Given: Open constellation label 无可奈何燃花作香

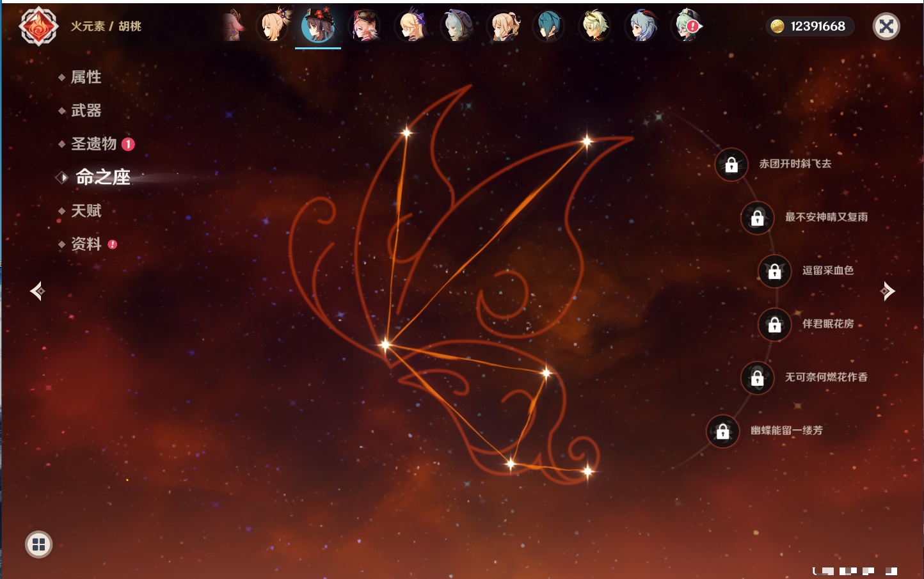Looking at the screenshot, I should [x=826, y=377].
